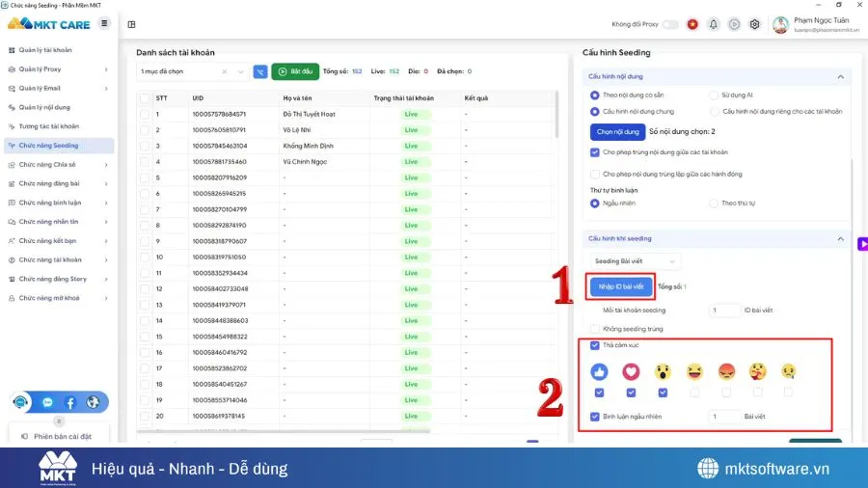Click 'Phiên bản cài đặt' button
Viewport: 868px width, 488px height.
click(58, 437)
